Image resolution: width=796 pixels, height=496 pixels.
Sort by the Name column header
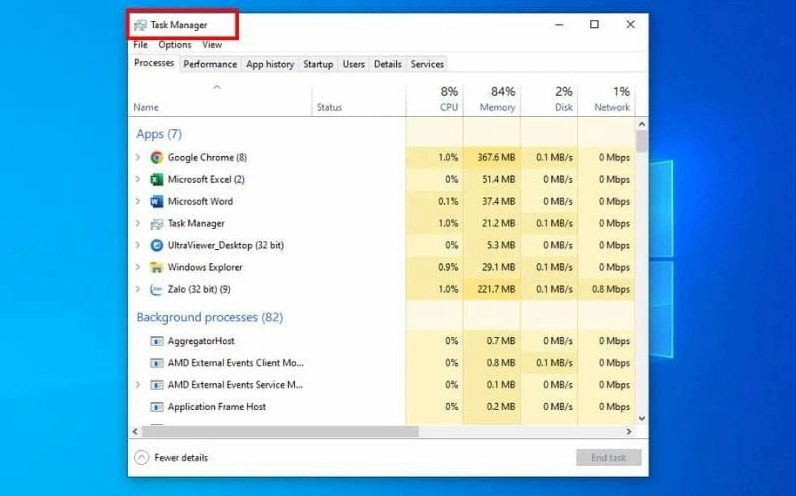220,100
